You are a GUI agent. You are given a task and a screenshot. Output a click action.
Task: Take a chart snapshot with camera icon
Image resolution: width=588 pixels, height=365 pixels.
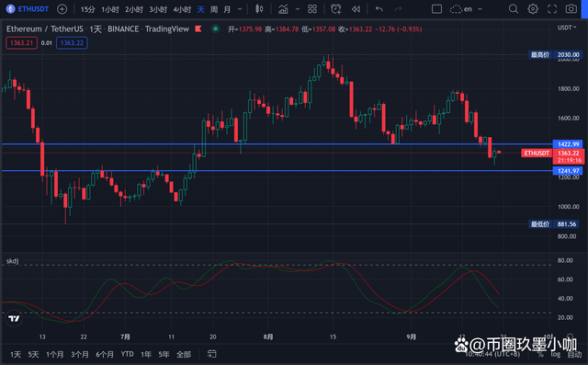click(571, 9)
